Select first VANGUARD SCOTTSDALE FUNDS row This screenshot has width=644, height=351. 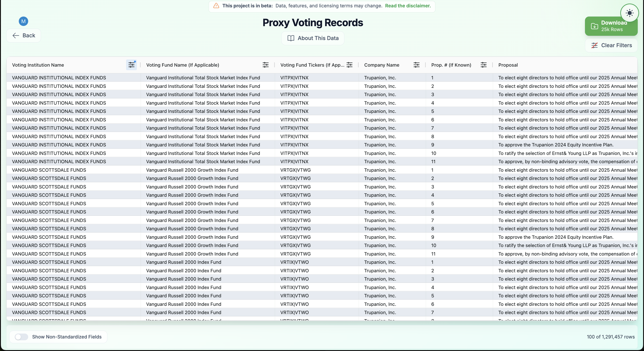coord(322,170)
